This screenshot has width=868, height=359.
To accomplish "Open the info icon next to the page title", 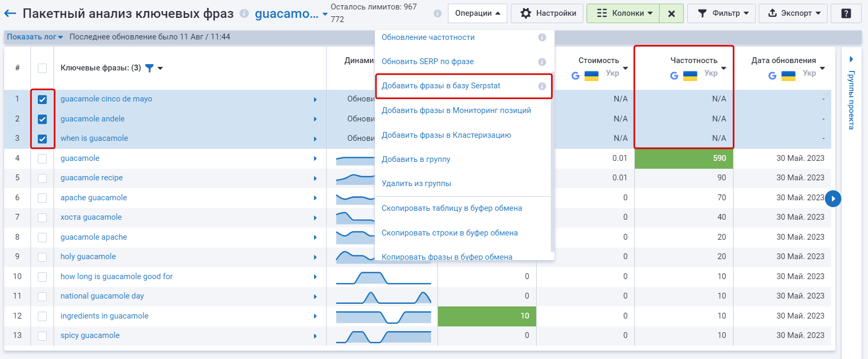I will [x=244, y=14].
